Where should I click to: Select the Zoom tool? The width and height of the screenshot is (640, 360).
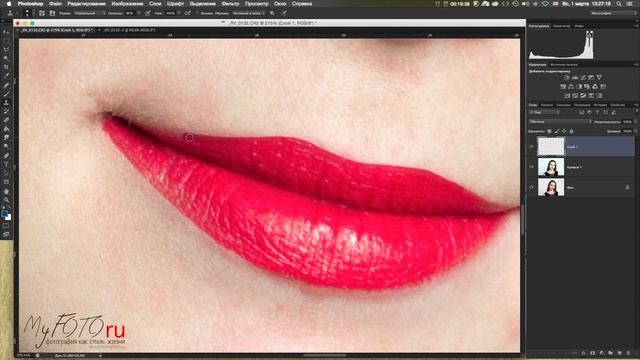click(x=6, y=200)
